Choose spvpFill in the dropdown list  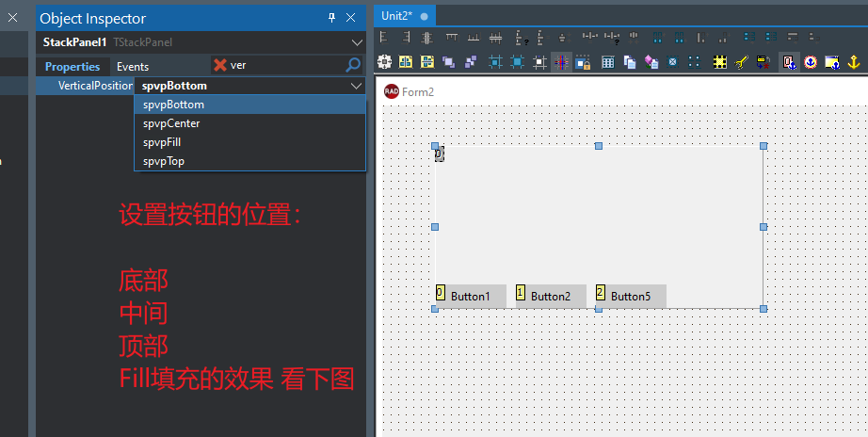[162, 142]
